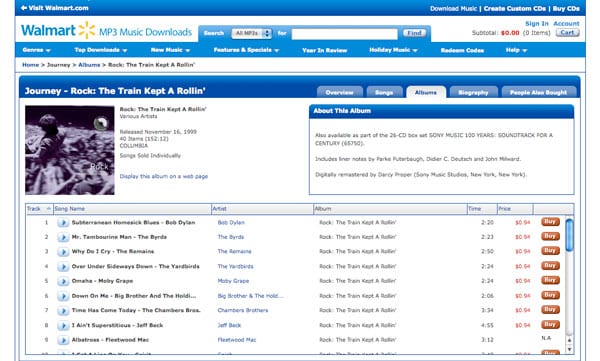This screenshot has height=361, width=600.
Task: Switch to the Overview tab
Action: [x=339, y=92]
